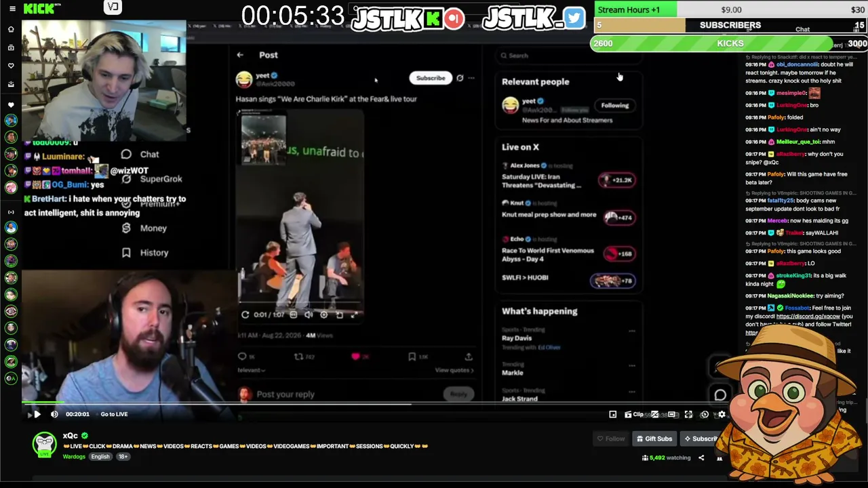
Task: Select Chat in X navigation menu
Action: pos(140,155)
